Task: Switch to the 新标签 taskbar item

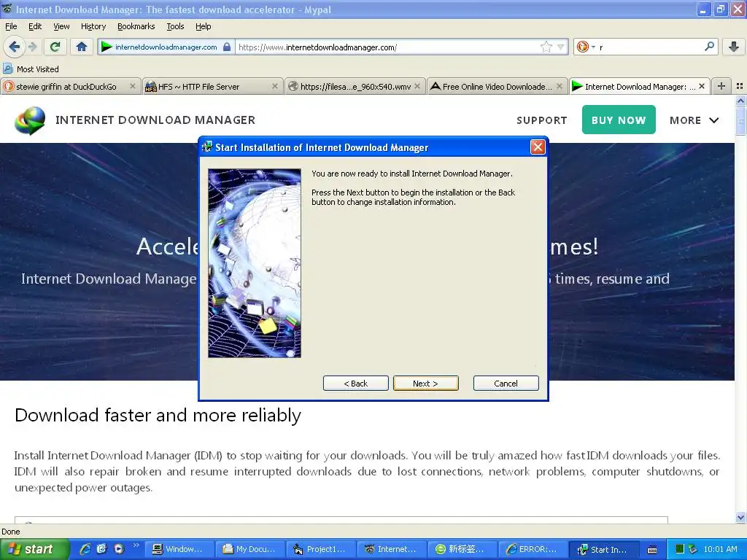Action: tap(462, 550)
